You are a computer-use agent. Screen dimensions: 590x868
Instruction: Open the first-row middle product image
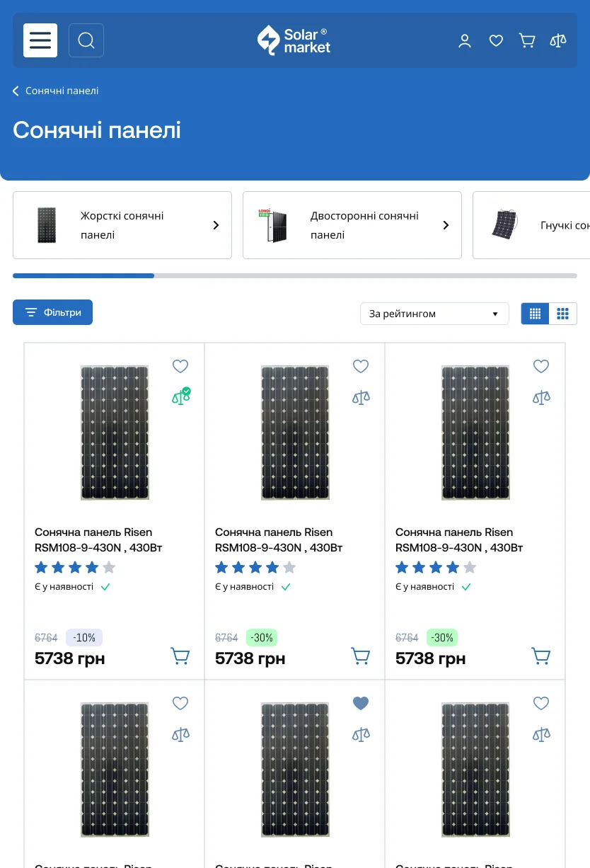pos(295,433)
